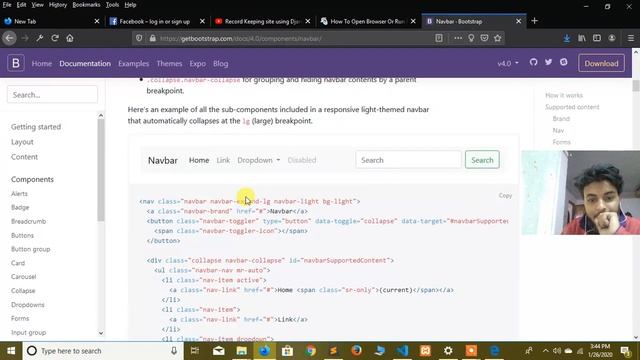Go to the browser home icon
The image size is (640, 360).
point(70,38)
